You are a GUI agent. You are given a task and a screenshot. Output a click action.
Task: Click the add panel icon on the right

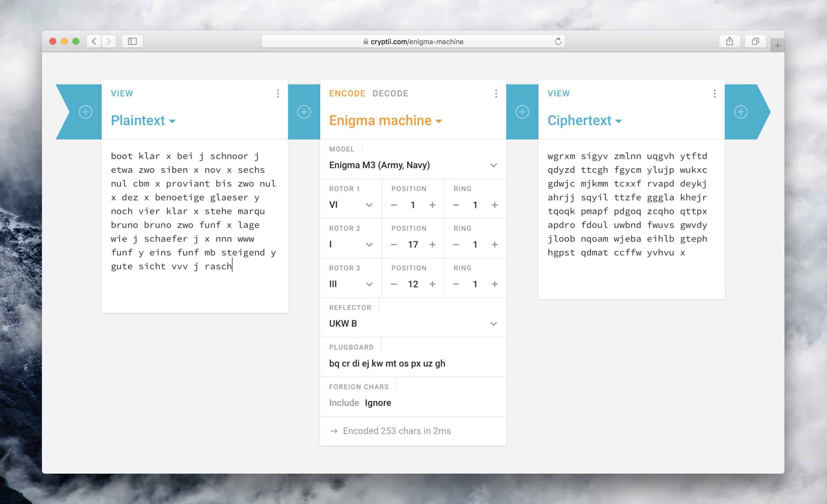click(x=741, y=112)
